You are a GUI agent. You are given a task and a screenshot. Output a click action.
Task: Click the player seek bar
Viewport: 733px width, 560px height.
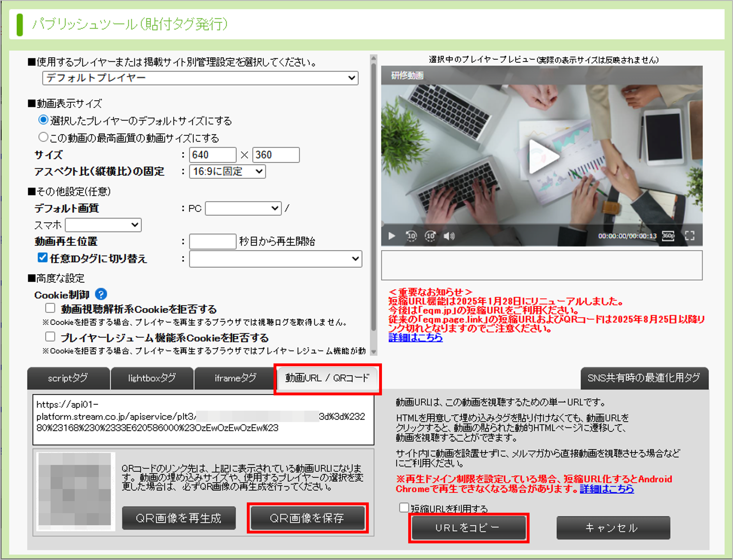click(x=542, y=224)
